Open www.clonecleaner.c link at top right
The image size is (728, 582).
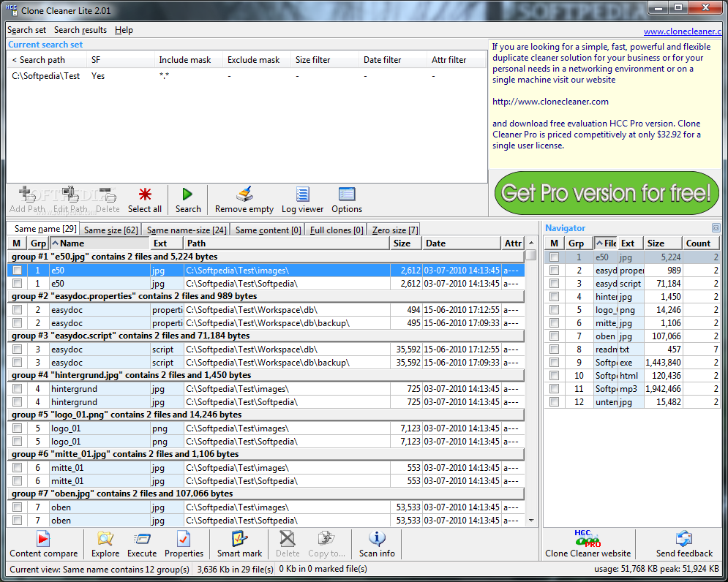[x=682, y=31]
